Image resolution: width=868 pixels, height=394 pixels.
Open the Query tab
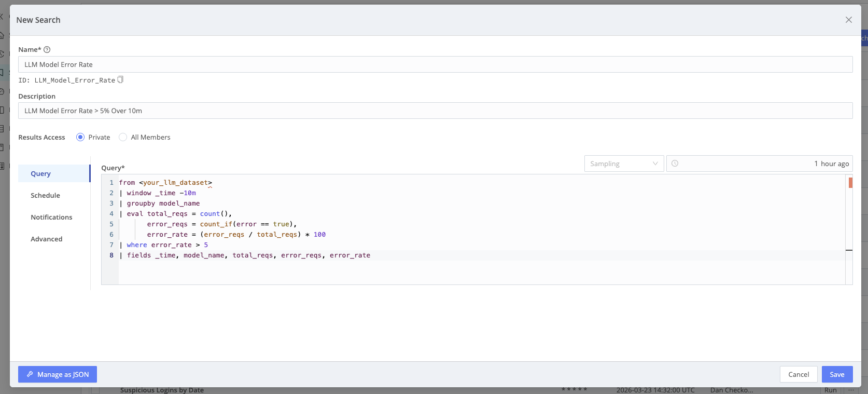[54, 173]
